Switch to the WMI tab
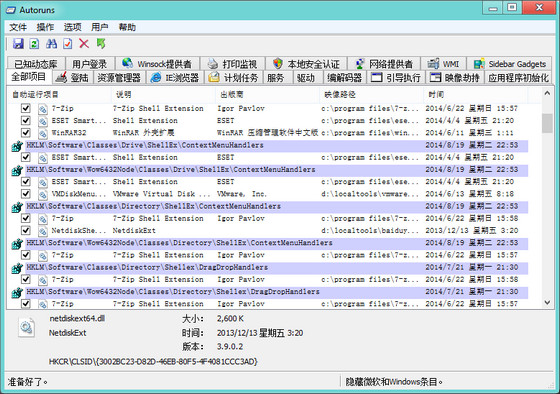Screen dimensions: 560x394 (443, 64)
